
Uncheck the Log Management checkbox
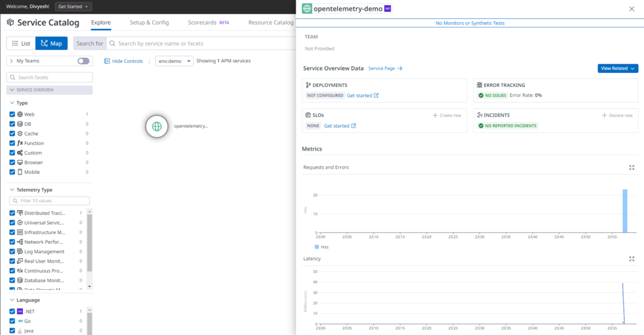click(12, 251)
